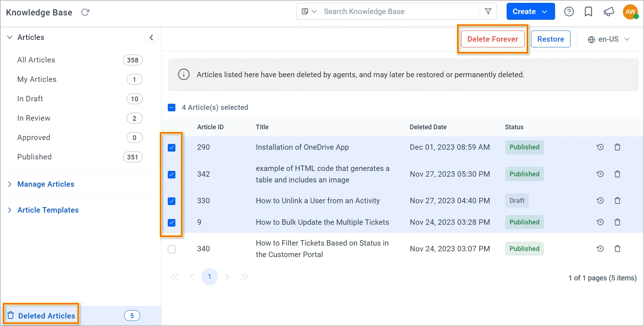Uncheck the Installation of OneDrive App article
Viewport: 644px width, 326px height.
tap(172, 148)
